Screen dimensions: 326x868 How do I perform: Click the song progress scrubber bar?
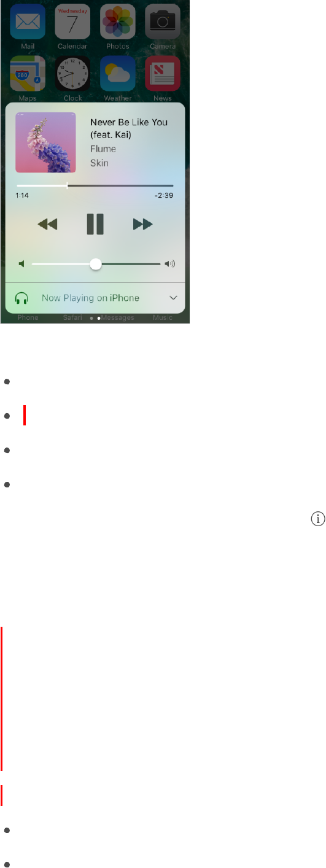[x=95, y=185]
